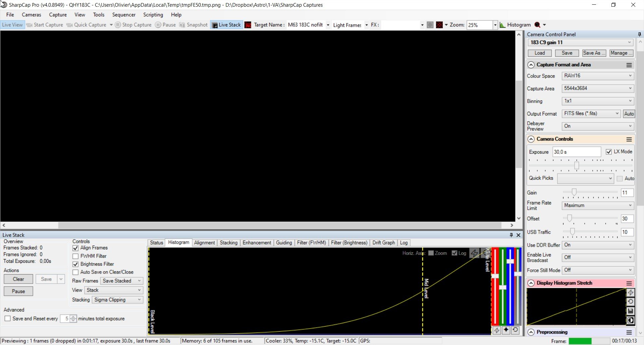The image size is (644, 345).
Task: Uncheck the Align Frames checkbox
Action: [x=75, y=248]
